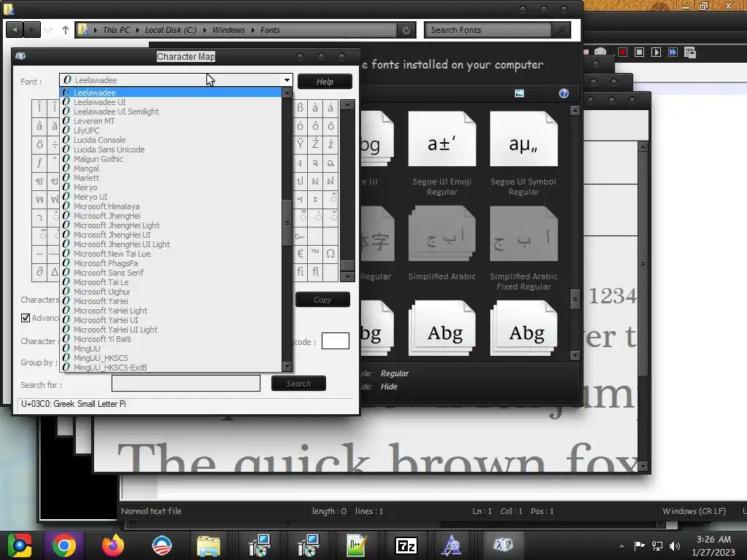The height and width of the screenshot is (560, 747).
Task: Change view icon in the Fonts window
Action: click(x=519, y=93)
